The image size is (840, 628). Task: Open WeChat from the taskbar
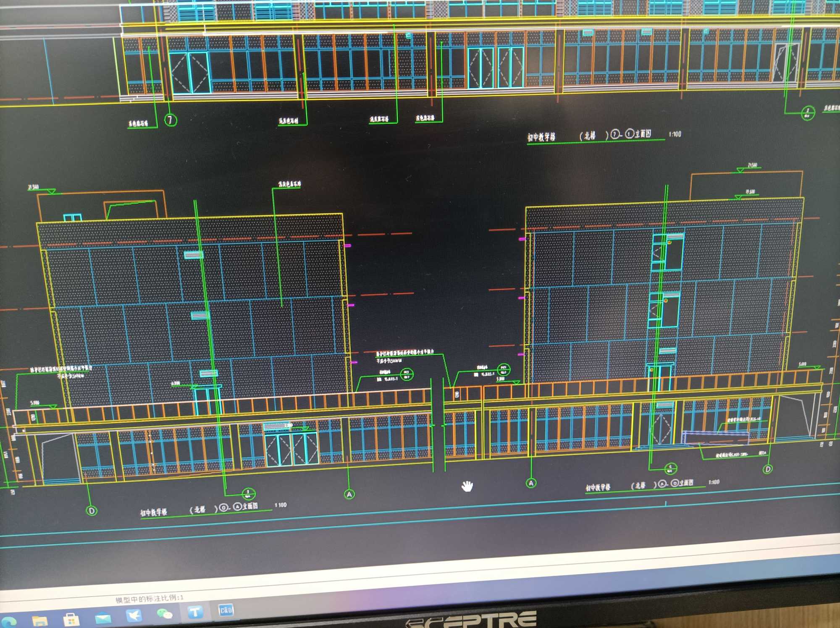coord(165,614)
